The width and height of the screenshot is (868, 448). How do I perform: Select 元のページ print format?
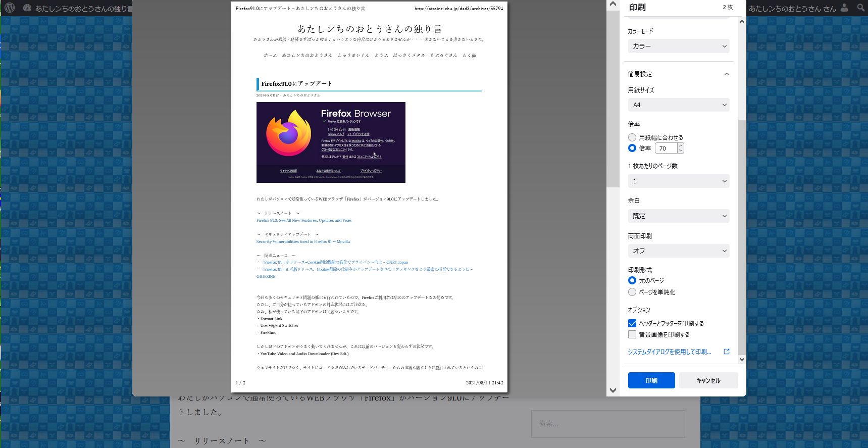click(632, 280)
